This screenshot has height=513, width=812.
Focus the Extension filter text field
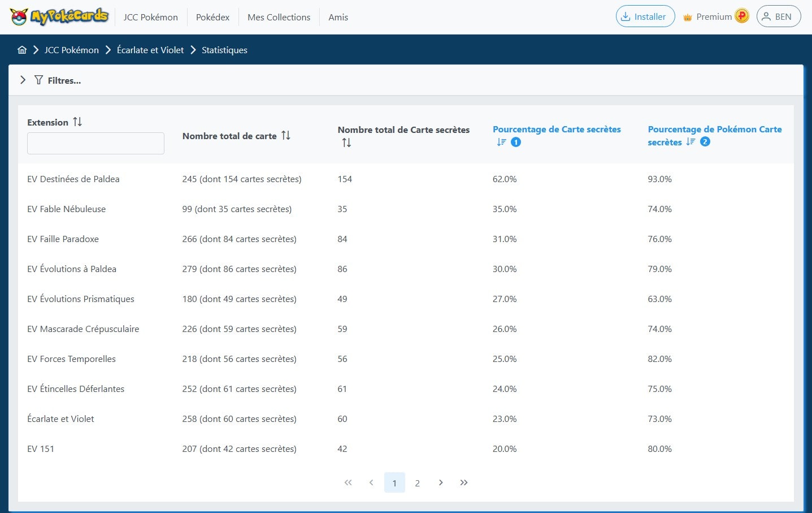[x=95, y=143]
